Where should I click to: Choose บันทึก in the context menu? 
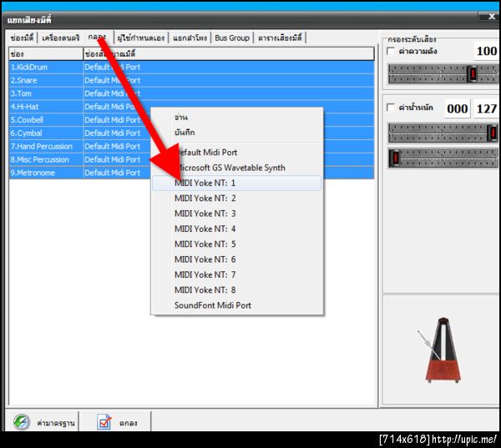237,132
